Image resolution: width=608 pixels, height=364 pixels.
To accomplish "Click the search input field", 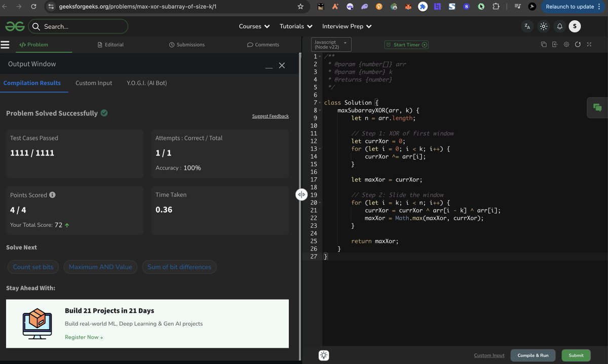I will tap(78, 26).
